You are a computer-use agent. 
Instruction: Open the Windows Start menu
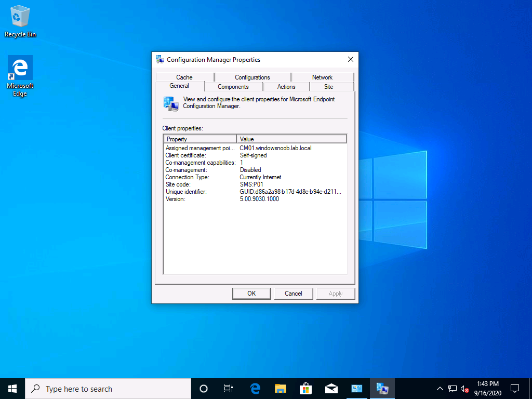click(x=12, y=389)
